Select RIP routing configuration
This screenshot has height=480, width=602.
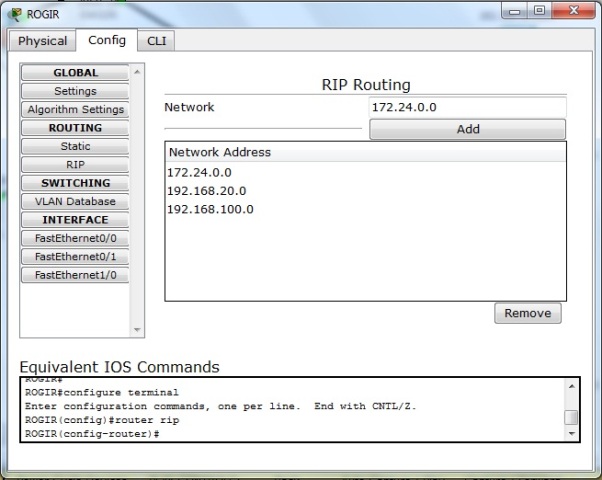point(75,164)
